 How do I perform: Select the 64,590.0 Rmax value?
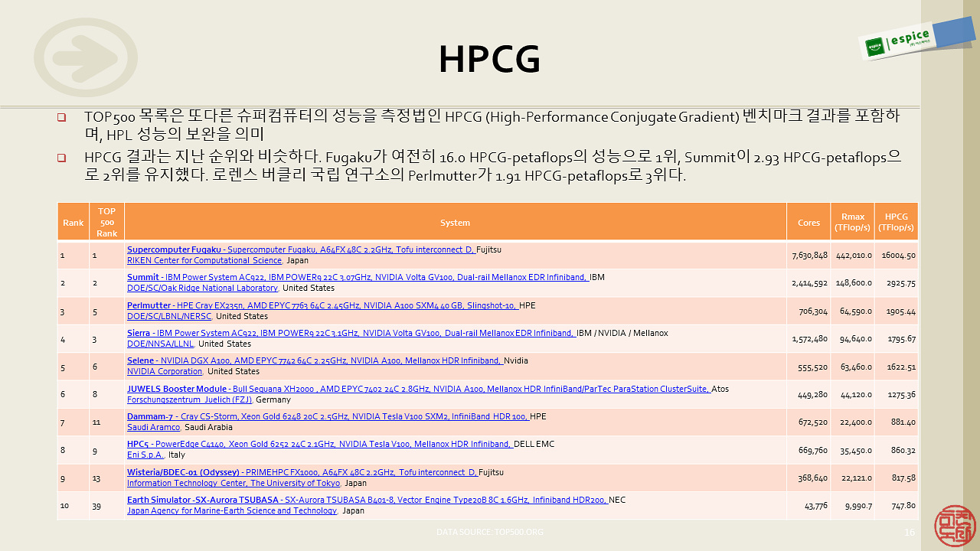click(857, 311)
